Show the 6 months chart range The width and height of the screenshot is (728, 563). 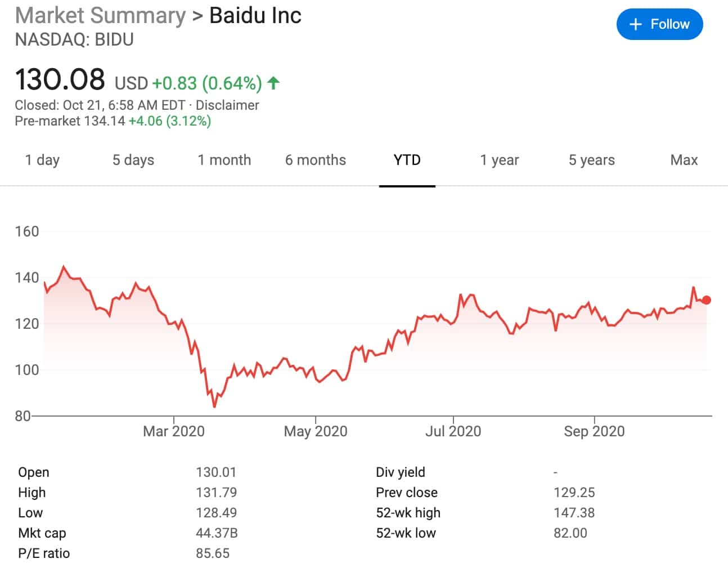[x=316, y=160]
